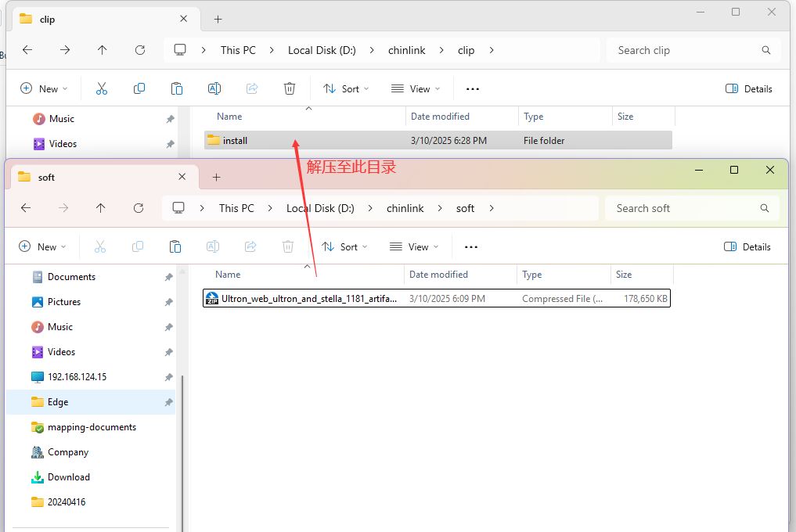Navigate back in the soft window
This screenshot has height=532, width=796.
[x=26, y=208]
